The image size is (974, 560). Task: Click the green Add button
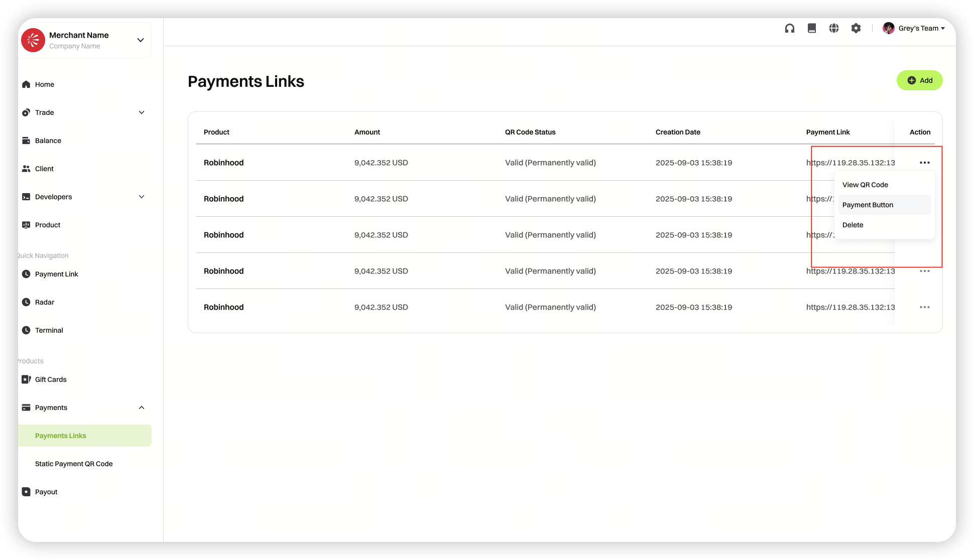point(919,80)
